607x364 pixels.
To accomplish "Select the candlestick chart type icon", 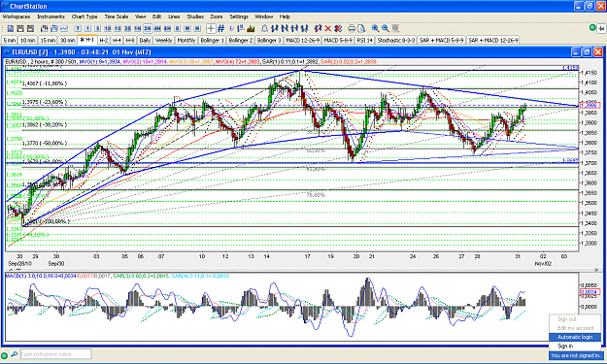I will pyautogui.click(x=44, y=28).
